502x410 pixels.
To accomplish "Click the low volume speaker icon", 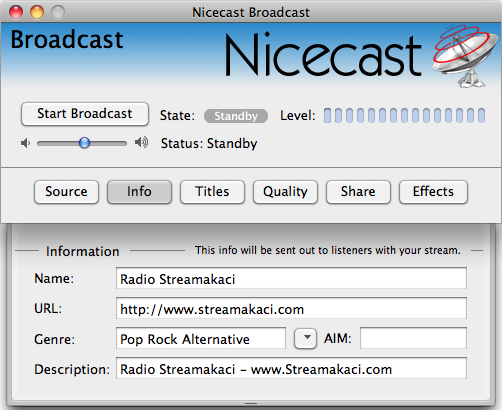I will [25, 143].
